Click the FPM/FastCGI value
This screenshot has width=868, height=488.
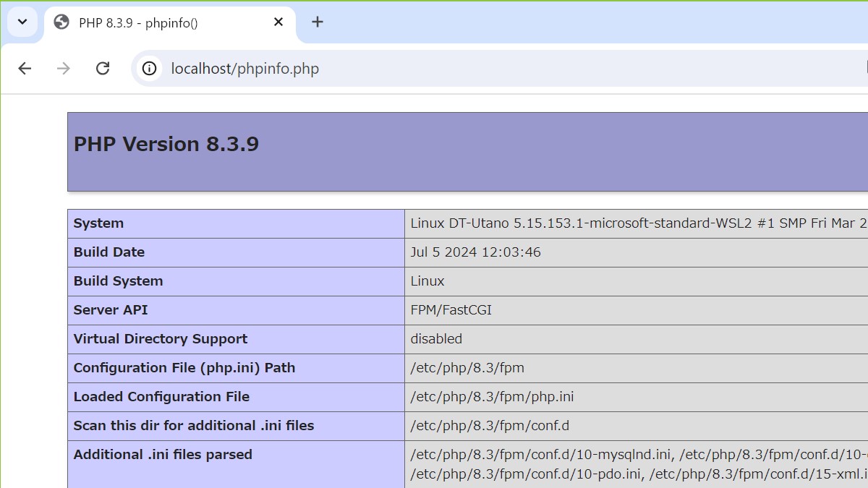coord(451,310)
